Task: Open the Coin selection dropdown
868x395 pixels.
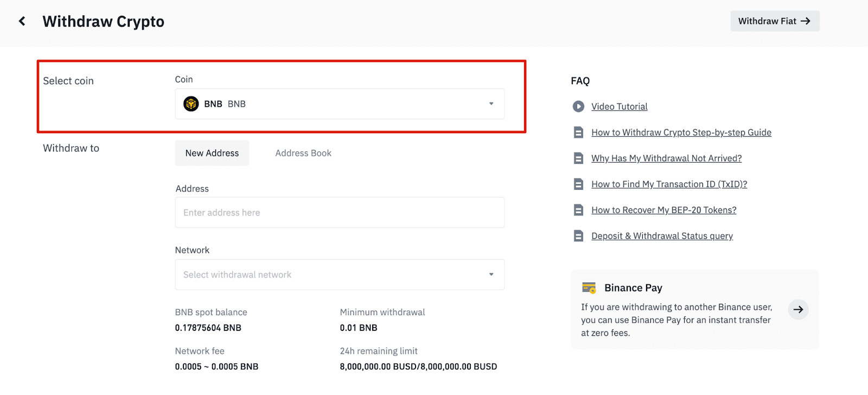Action: coord(339,104)
